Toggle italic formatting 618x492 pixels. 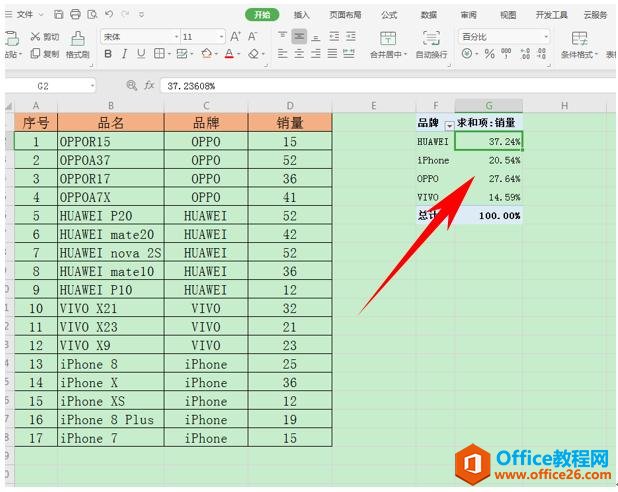coord(125,54)
